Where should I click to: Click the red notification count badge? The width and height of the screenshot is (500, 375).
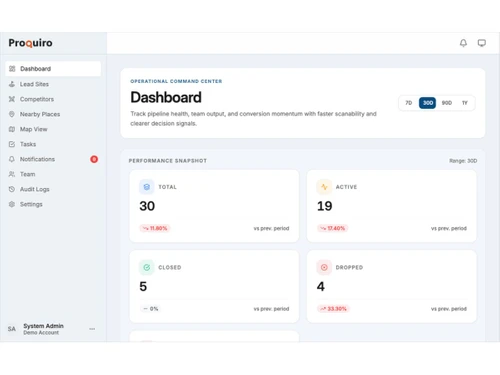(94, 159)
